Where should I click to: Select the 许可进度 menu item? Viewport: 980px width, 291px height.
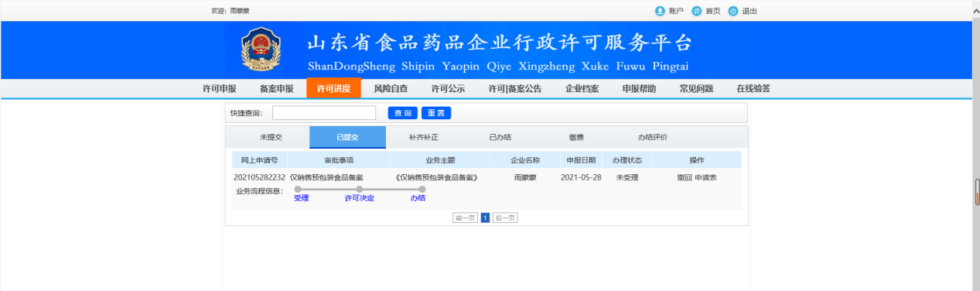pos(333,88)
